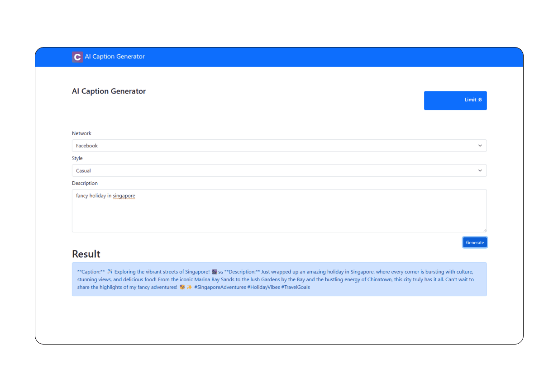Click the Style dropdown chevron arrow

[480, 170]
